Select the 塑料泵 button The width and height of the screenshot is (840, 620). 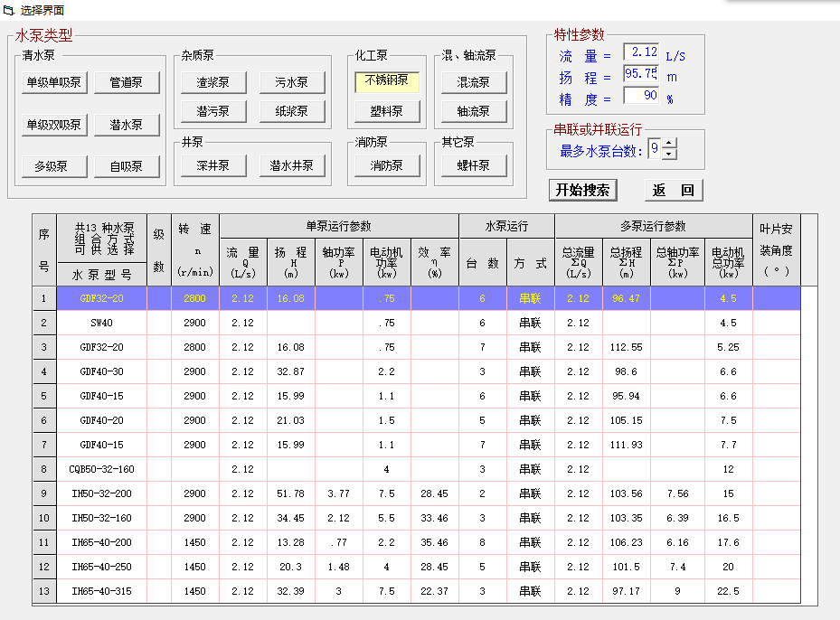point(387,111)
